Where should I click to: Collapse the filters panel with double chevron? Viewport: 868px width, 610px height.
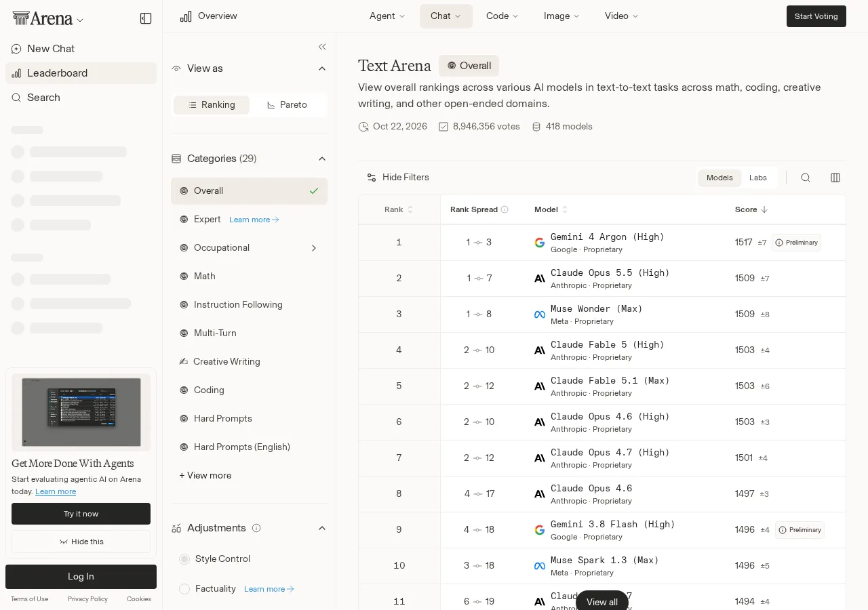tap(322, 47)
